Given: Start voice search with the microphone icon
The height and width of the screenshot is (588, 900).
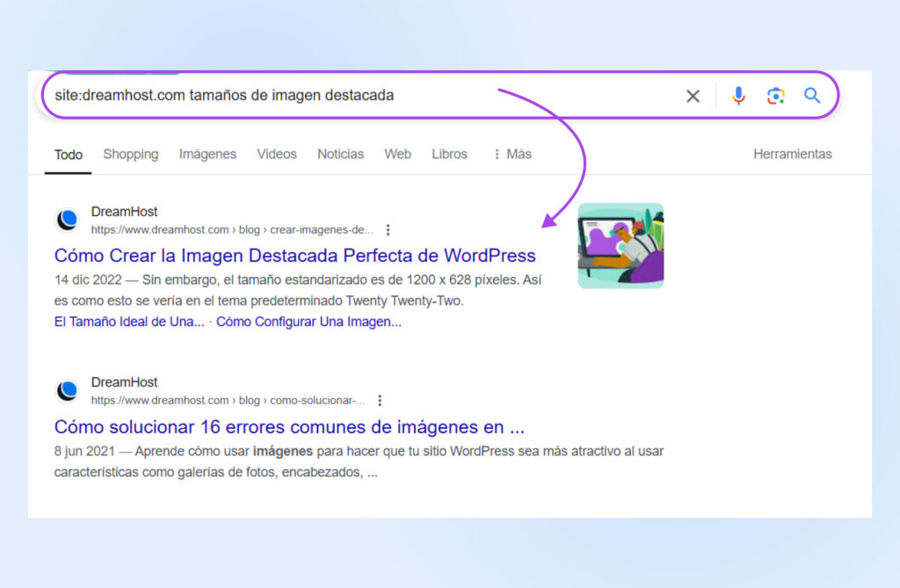Looking at the screenshot, I should (738, 96).
